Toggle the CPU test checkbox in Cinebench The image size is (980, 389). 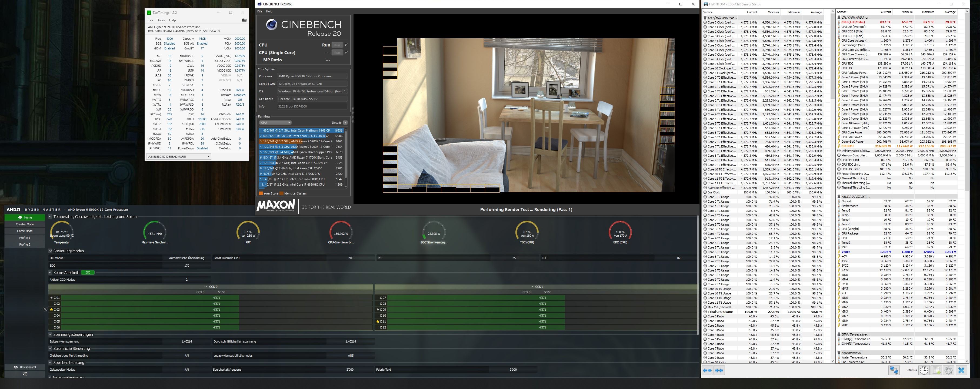pos(346,45)
